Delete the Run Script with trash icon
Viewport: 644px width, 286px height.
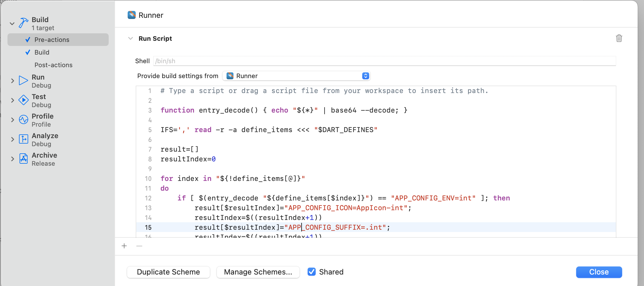[x=619, y=38]
